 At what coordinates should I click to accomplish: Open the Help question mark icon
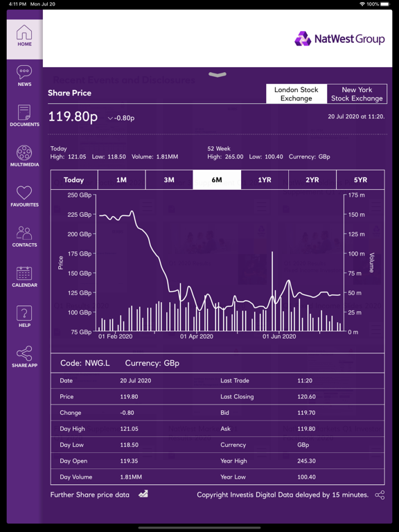point(24,313)
